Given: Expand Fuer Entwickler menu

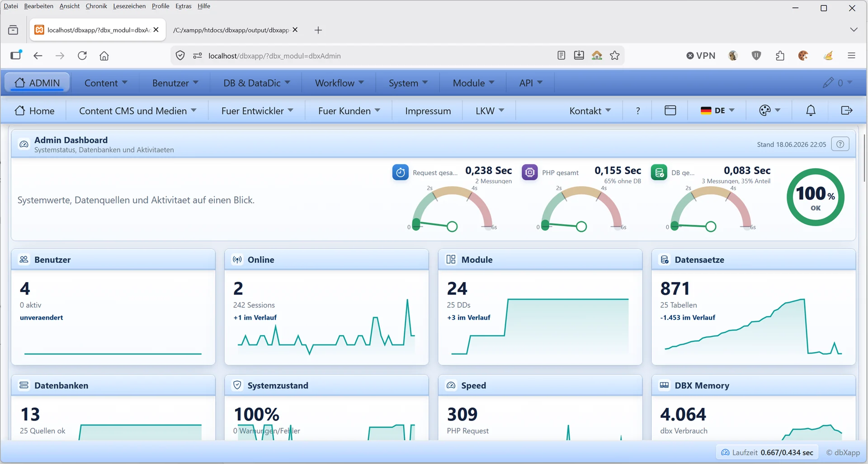Looking at the screenshot, I should pyautogui.click(x=257, y=111).
